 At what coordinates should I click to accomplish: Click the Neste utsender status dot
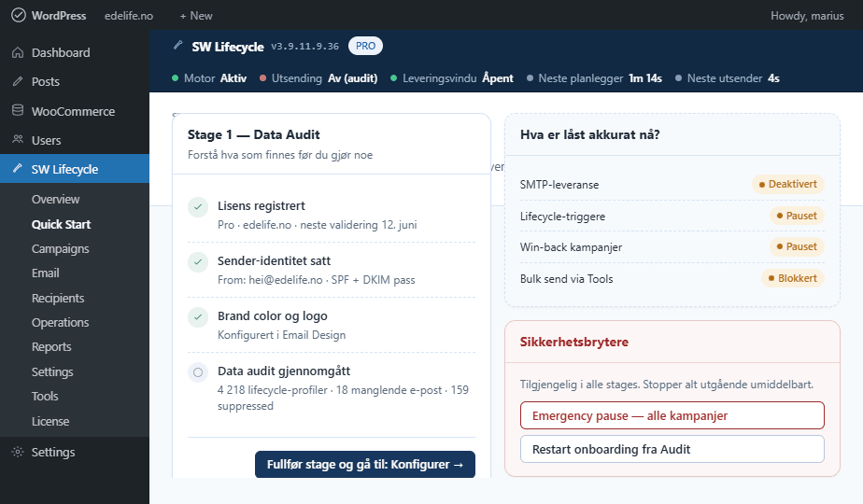click(x=678, y=78)
